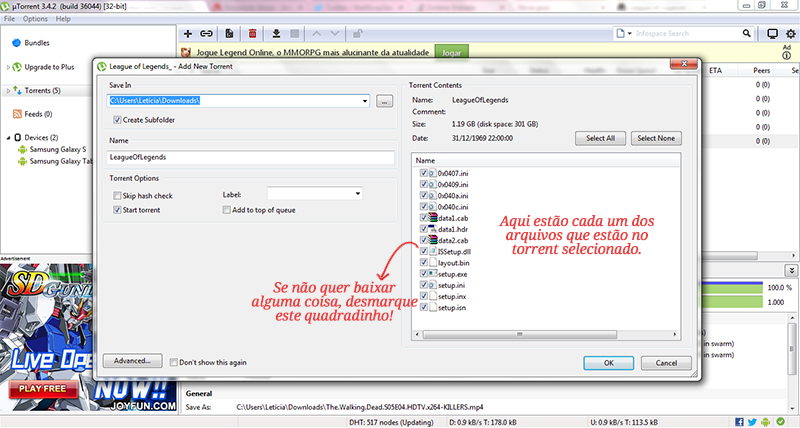This screenshot has height=428, width=800.
Task: Click the Android icon in status bar
Action: pyautogui.click(x=766, y=422)
